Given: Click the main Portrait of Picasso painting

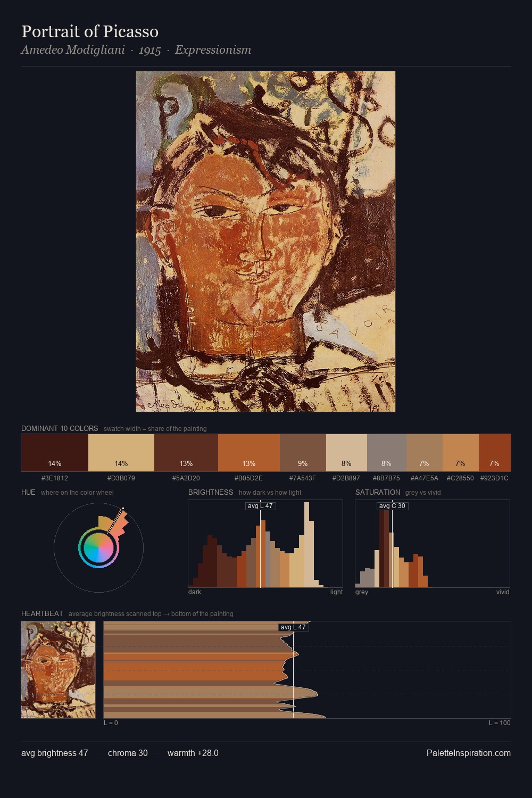Looking at the screenshot, I should click(x=265, y=242).
